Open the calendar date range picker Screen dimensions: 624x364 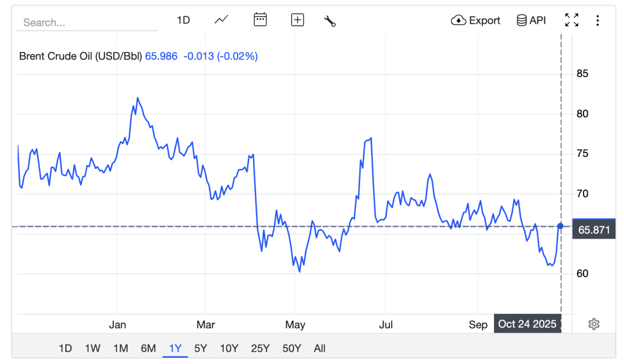[261, 20]
